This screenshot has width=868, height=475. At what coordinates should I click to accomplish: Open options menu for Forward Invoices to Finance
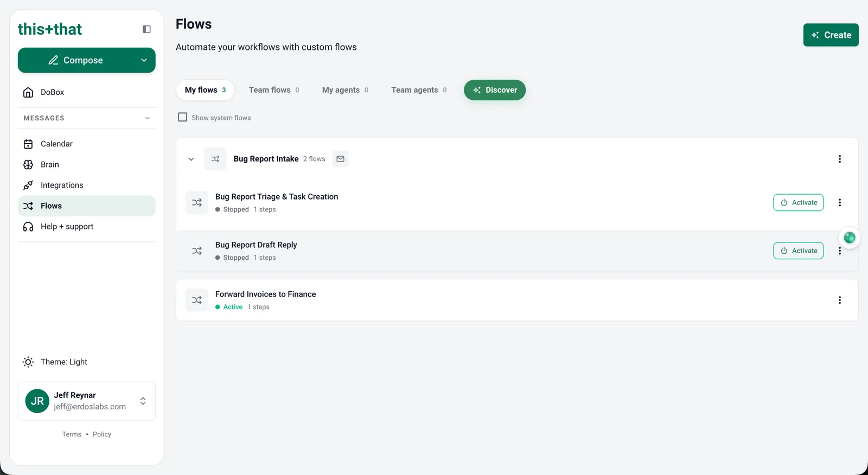click(839, 300)
